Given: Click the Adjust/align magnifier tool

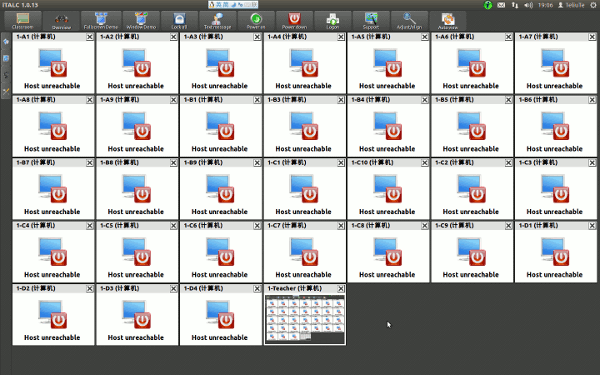Looking at the screenshot, I should (x=409, y=21).
